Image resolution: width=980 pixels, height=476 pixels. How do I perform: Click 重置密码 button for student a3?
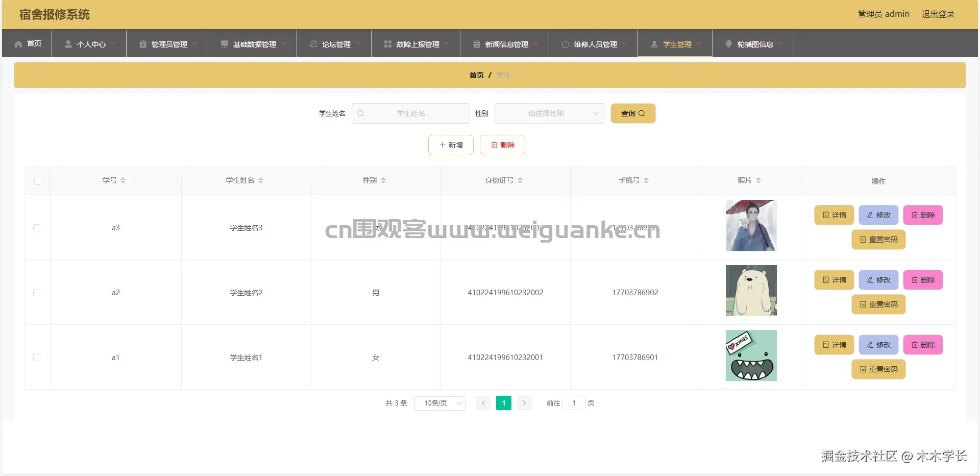pyautogui.click(x=878, y=240)
